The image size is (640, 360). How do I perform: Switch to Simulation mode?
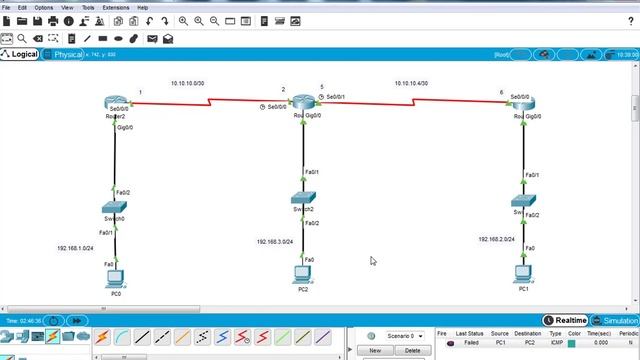point(615,320)
